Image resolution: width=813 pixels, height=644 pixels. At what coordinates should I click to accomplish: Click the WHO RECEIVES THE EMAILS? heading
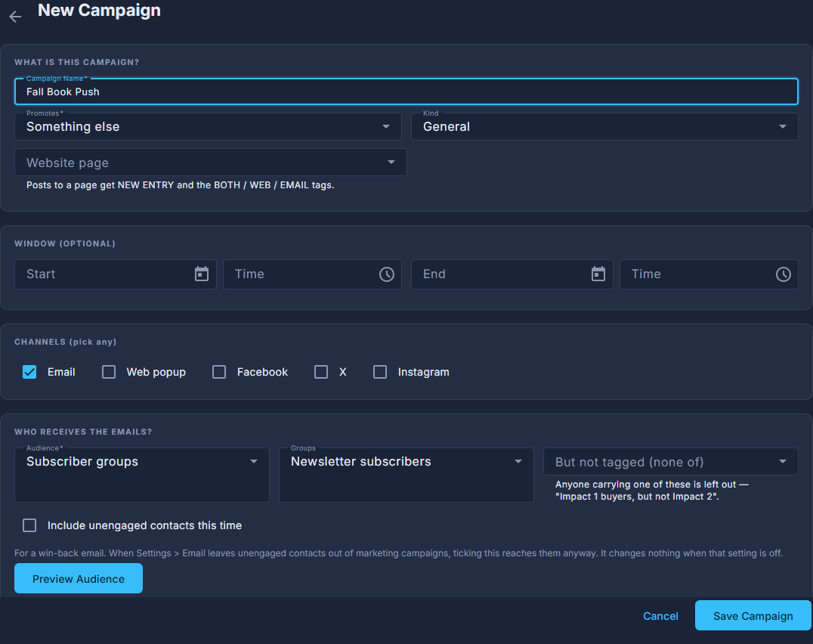(x=83, y=432)
